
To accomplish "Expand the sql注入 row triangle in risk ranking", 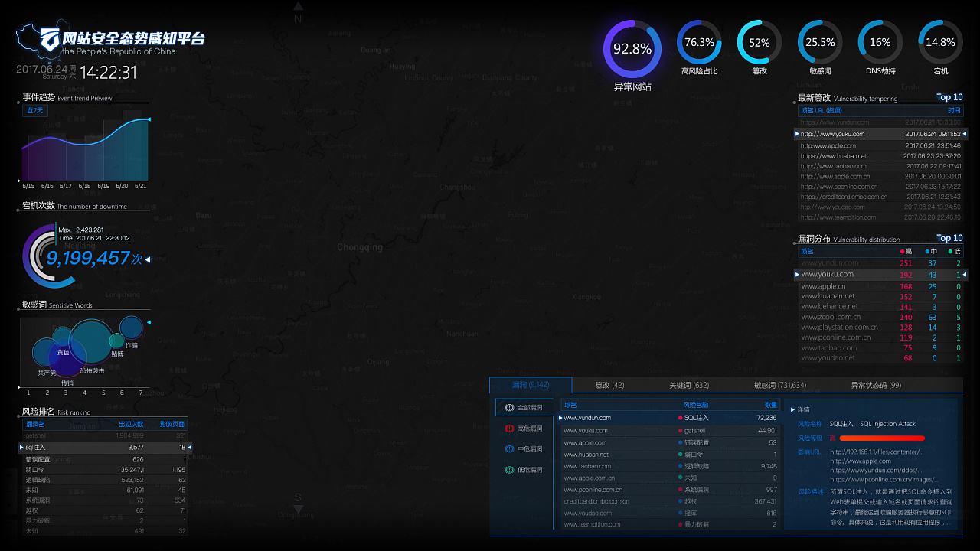I will click(21, 447).
